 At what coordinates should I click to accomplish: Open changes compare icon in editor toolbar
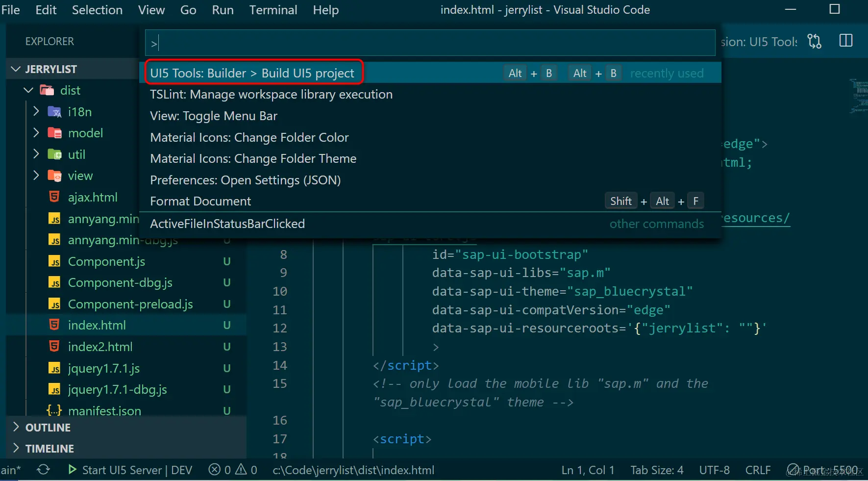pyautogui.click(x=814, y=41)
